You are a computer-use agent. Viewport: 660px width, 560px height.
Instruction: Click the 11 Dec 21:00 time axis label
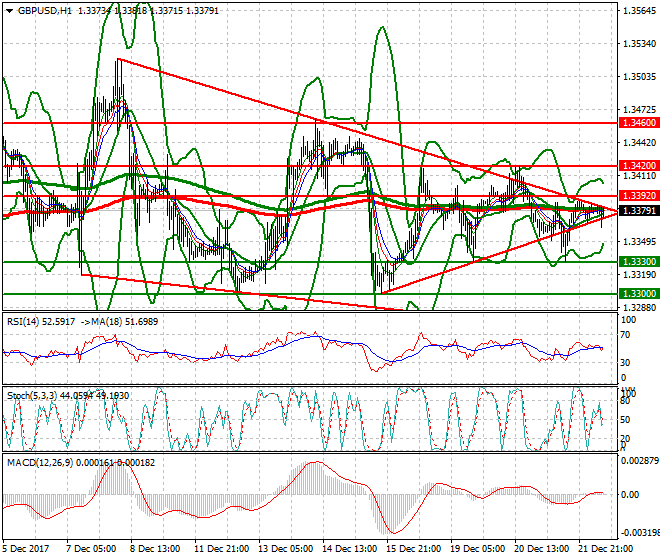click(222, 549)
